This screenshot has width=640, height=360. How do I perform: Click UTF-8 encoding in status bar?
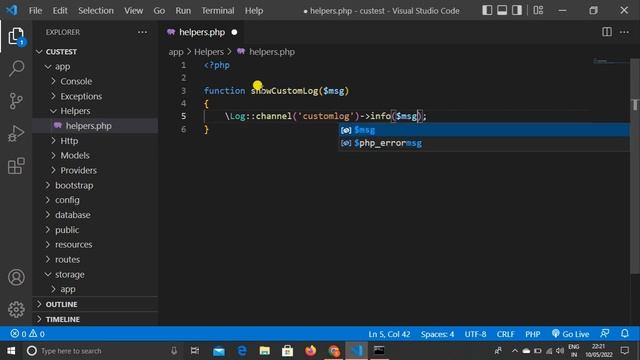click(475, 334)
